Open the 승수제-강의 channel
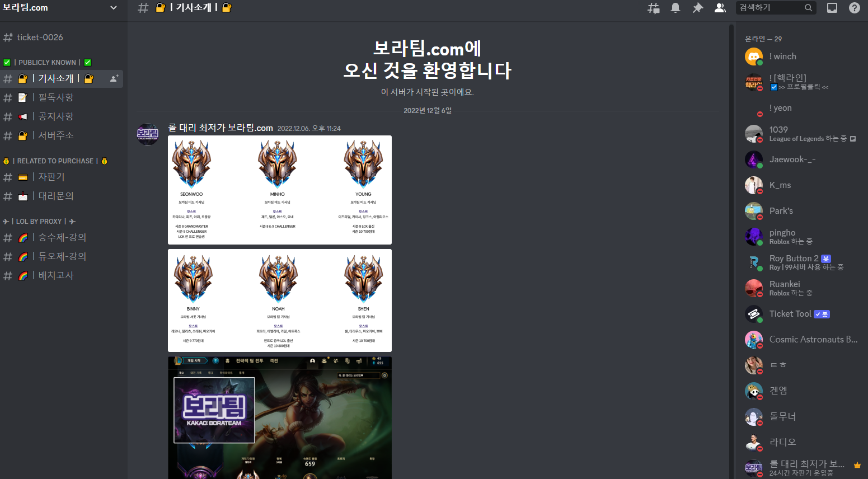This screenshot has width=868, height=479. (x=62, y=238)
